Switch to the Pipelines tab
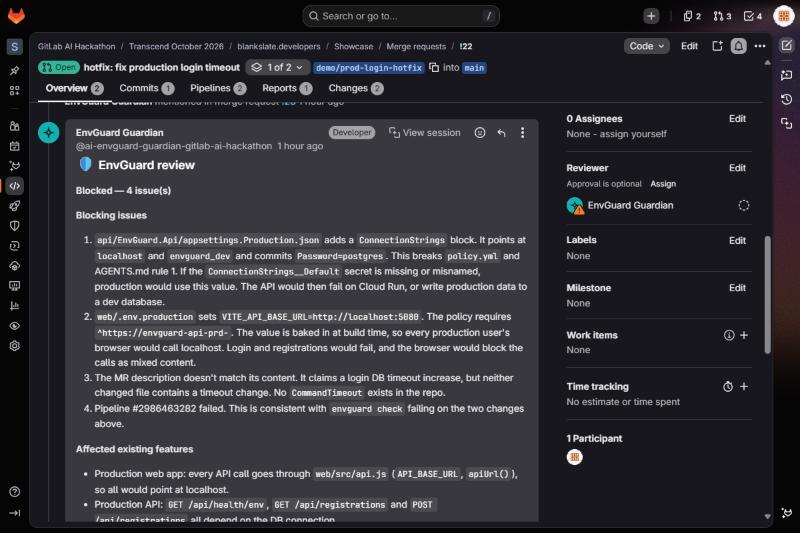This screenshot has height=533, width=800. [218, 88]
